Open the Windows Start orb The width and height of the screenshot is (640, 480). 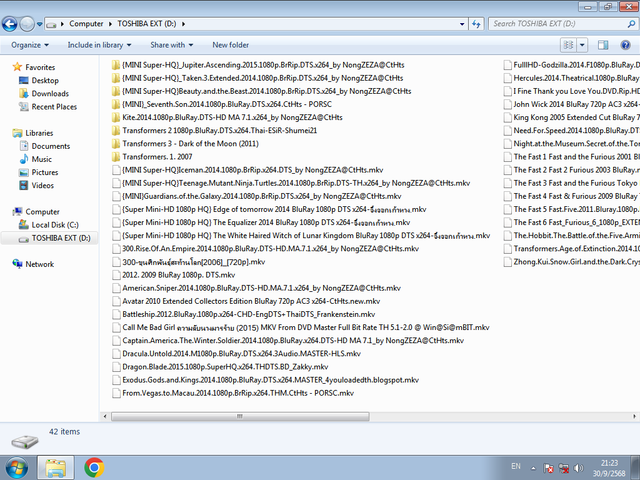16,468
